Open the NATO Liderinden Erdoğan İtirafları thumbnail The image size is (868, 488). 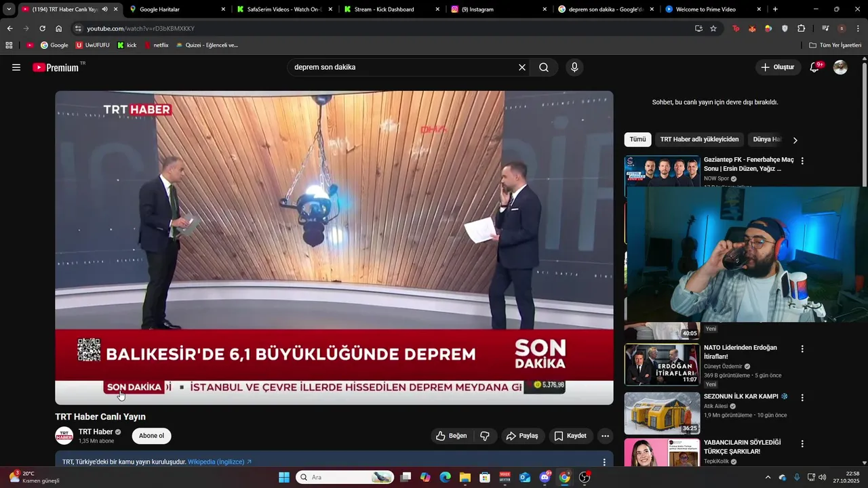pyautogui.click(x=662, y=365)
